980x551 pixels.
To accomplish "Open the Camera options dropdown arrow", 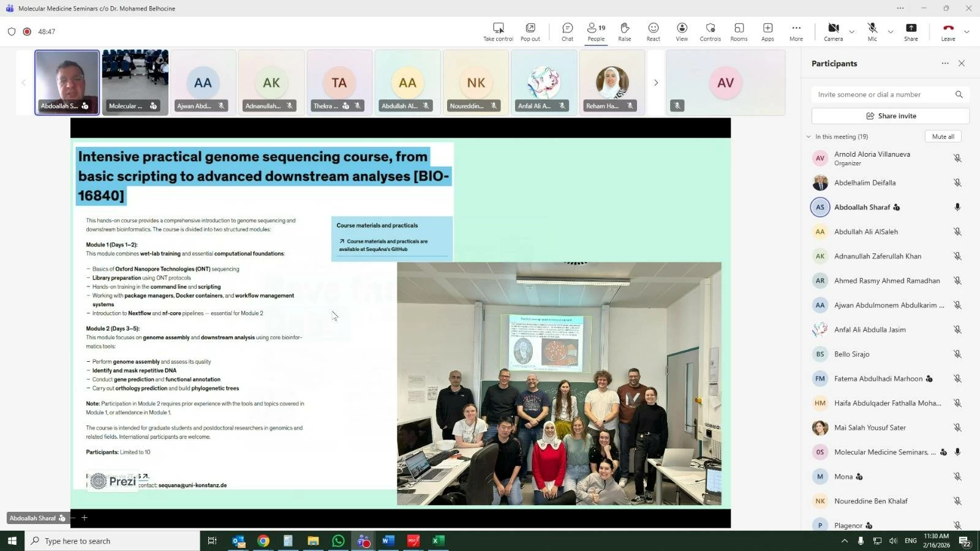I will (851, 32).
